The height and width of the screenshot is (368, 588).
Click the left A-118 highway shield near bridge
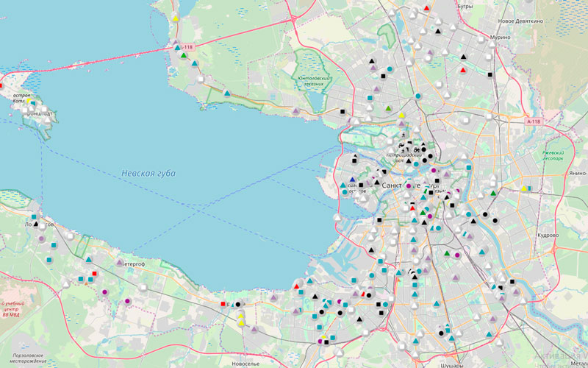[x=187, y=47]
